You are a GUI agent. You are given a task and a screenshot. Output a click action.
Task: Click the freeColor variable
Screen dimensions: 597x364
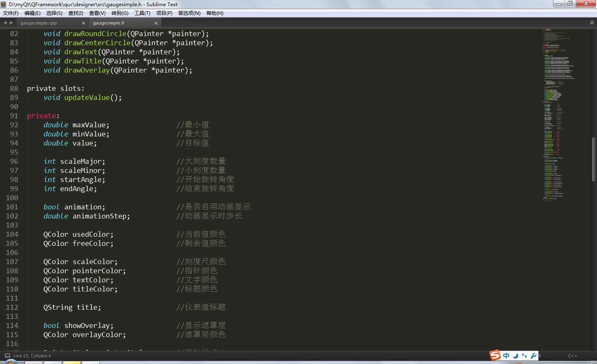click(91, 243)
